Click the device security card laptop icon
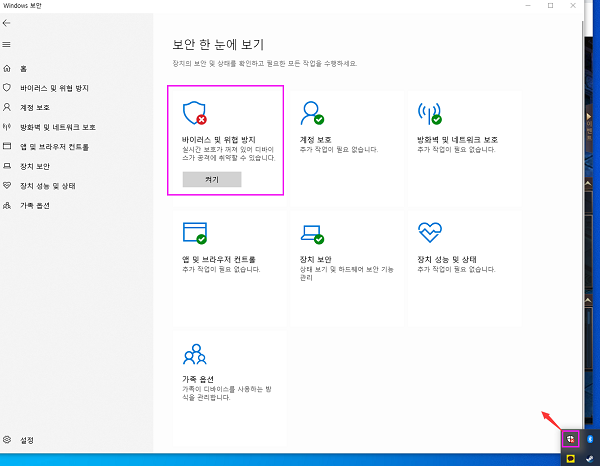Image resolution: width=600 pixels, height=466 pixels. [312, 234]
